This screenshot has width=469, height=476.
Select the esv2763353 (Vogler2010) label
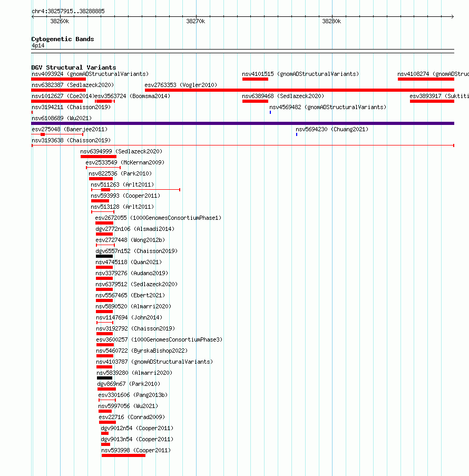point(181,85)
